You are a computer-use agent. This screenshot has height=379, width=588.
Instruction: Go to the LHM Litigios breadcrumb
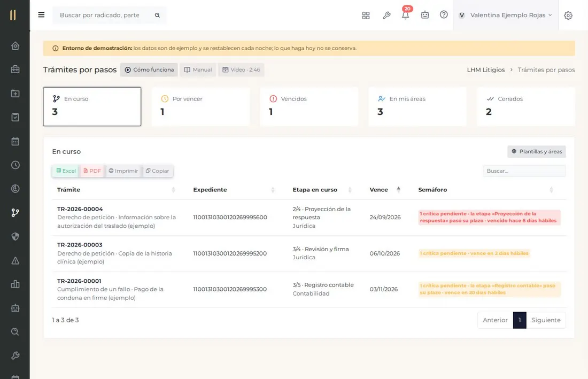point(485,69)
